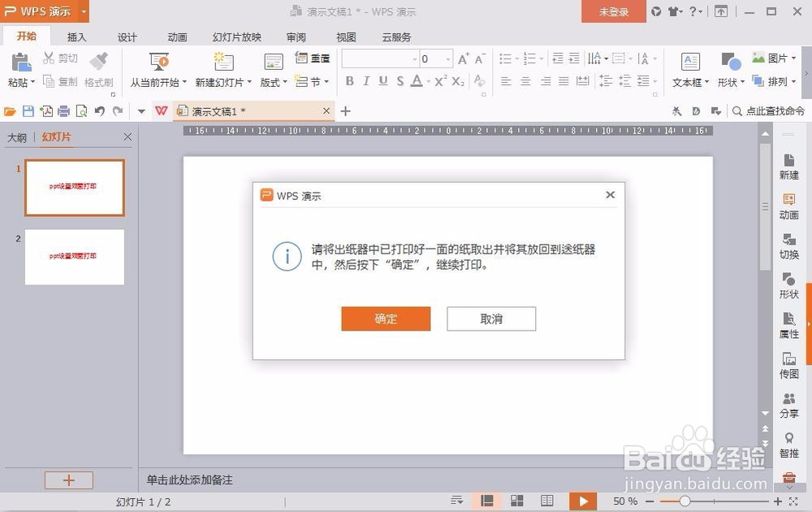Open the font name combo box

380,59
